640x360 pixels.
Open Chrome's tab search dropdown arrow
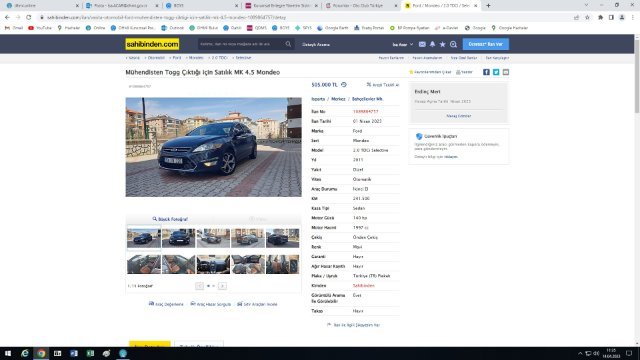point(586,5)
